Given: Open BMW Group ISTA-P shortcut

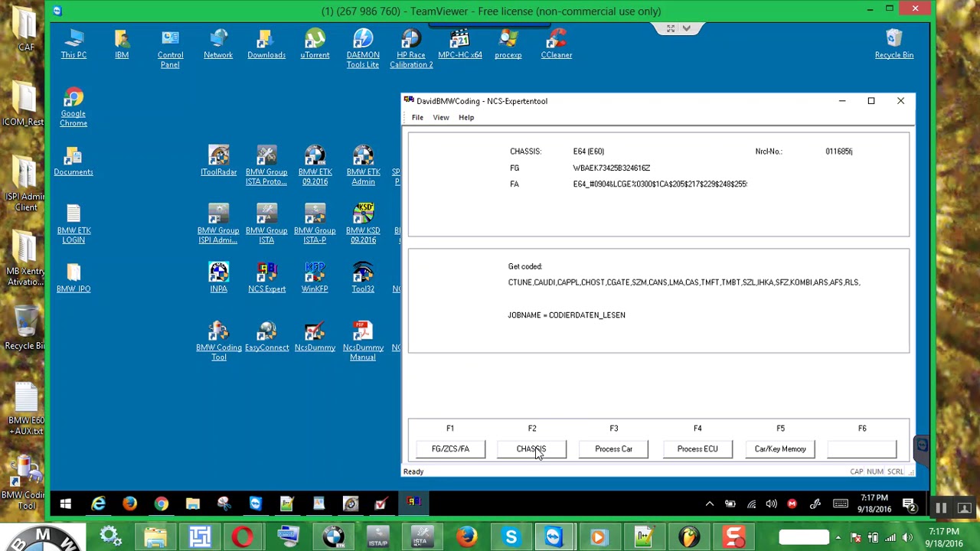Looking at the screenshot, I should click(x=315, y=224).
